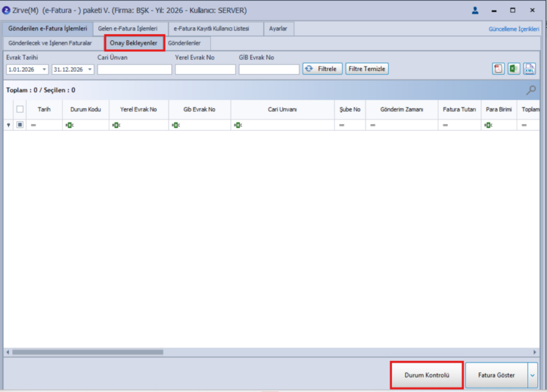The height and width of the screenshot is (392, 547).
Task: Switch to Gönderilen e-Fatura İşlemleri tab
Action: coord(48,29)
